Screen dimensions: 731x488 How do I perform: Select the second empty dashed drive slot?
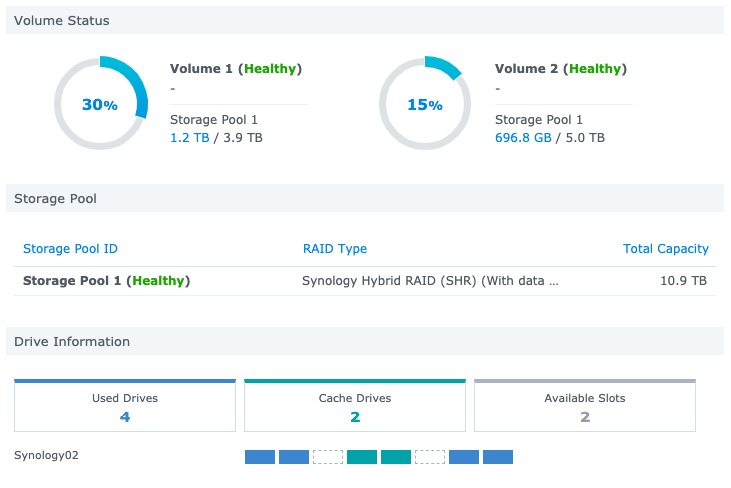[x=430, y=457]
